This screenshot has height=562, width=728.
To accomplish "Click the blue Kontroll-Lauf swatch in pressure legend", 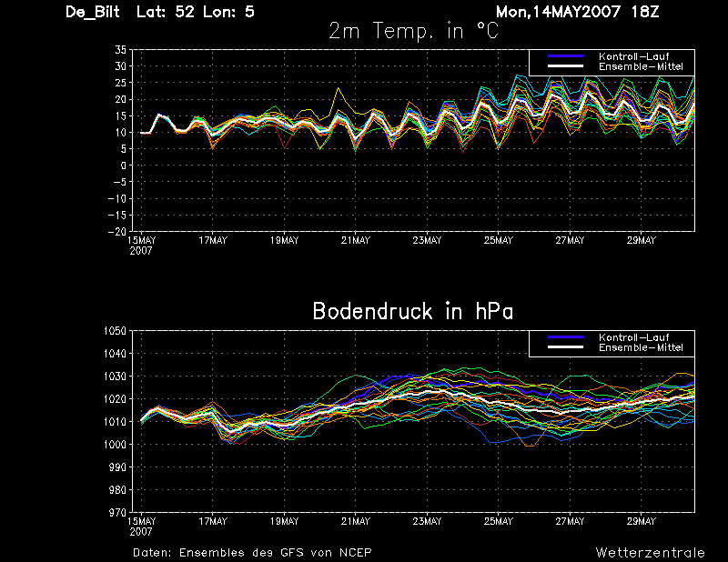I will (565, 337).
